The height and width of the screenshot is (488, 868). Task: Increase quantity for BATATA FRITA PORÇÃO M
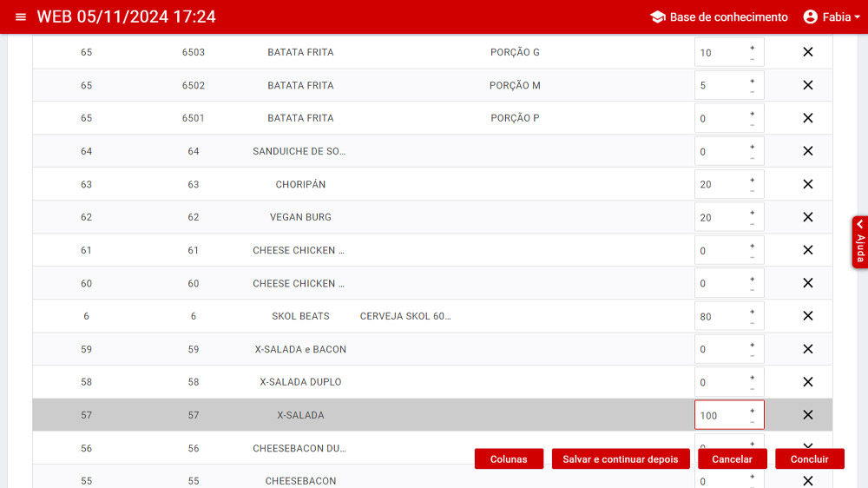coord(752,81)
